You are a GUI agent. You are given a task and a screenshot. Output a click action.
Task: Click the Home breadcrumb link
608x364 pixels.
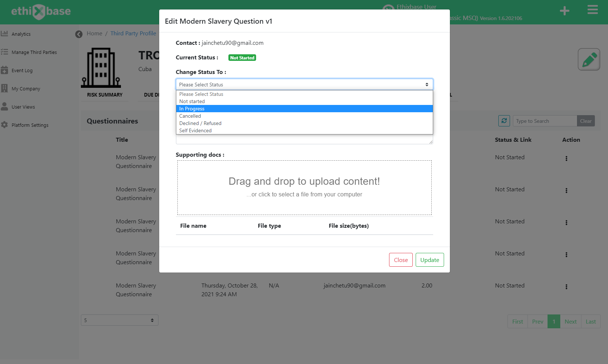coord(94,33)
